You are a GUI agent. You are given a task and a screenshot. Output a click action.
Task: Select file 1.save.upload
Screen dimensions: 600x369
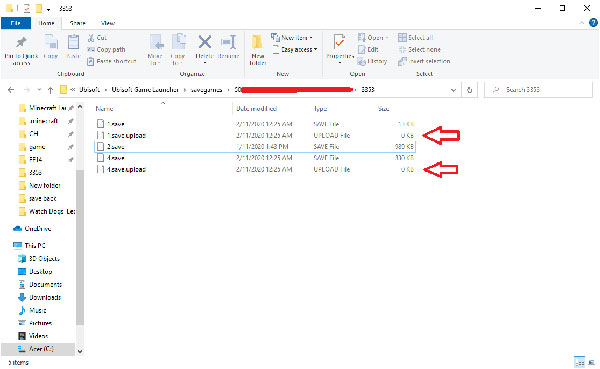pyautogui.click(x=255, y=135)
